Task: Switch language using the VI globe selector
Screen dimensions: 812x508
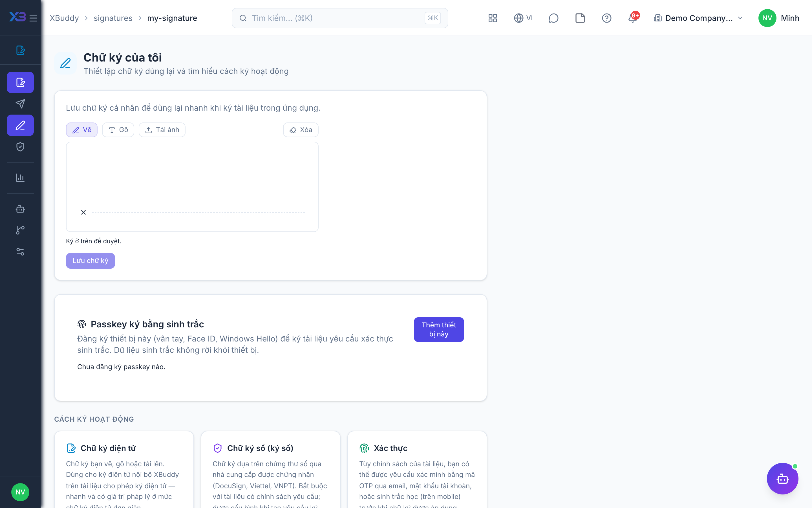Action: 523,18
